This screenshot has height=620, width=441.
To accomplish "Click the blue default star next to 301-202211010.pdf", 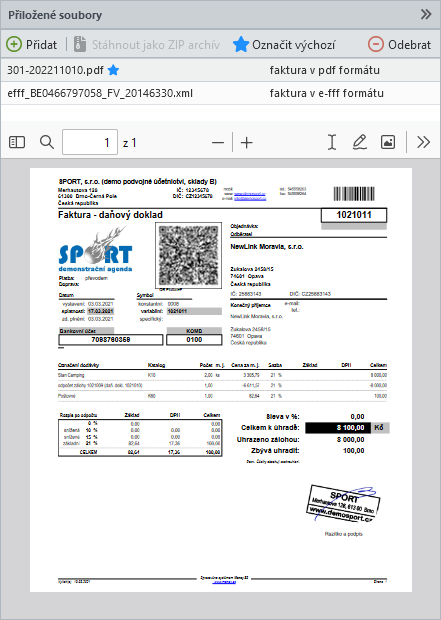I will (114, 70).
